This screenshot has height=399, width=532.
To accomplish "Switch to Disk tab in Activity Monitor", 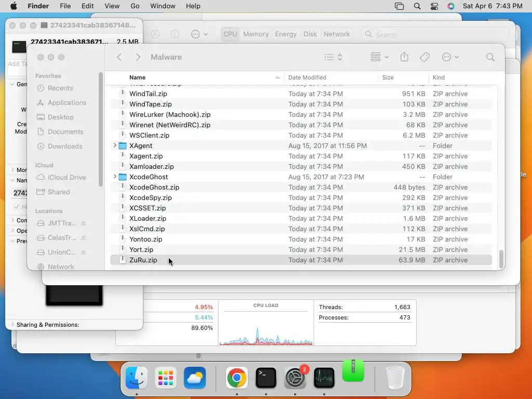I will tap(310, 34).
